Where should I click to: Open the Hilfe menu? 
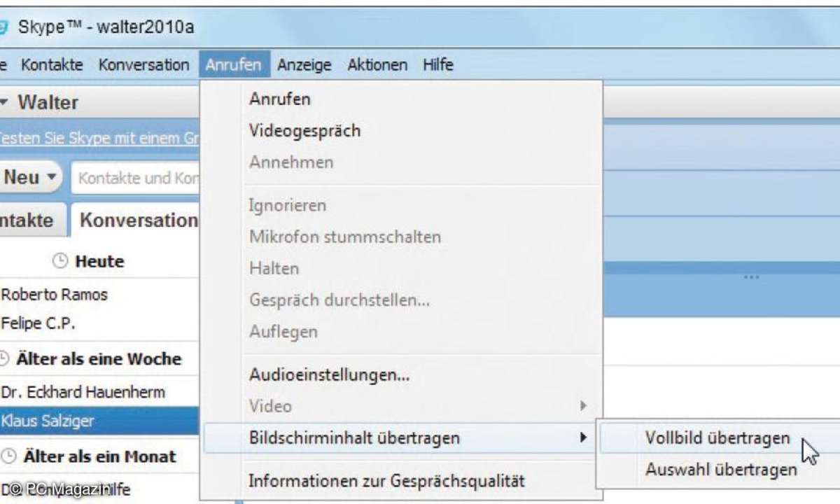[438, 65]
